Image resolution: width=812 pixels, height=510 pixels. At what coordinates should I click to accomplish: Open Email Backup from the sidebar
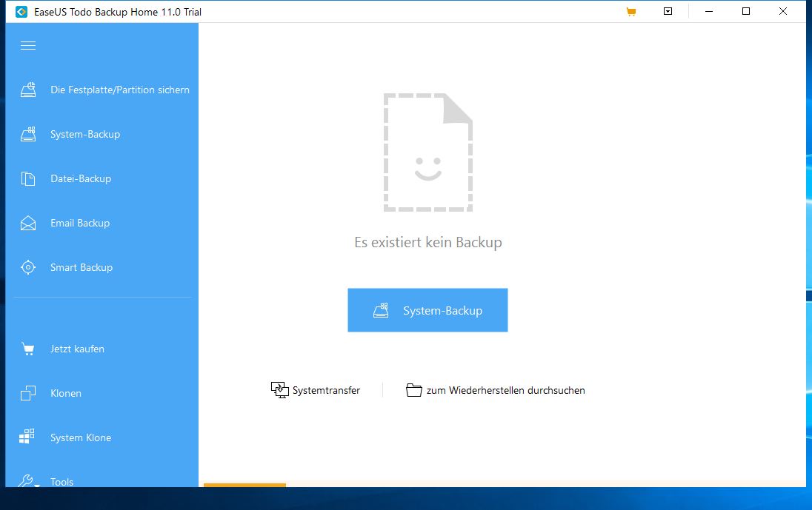click(x=80, y=223)
